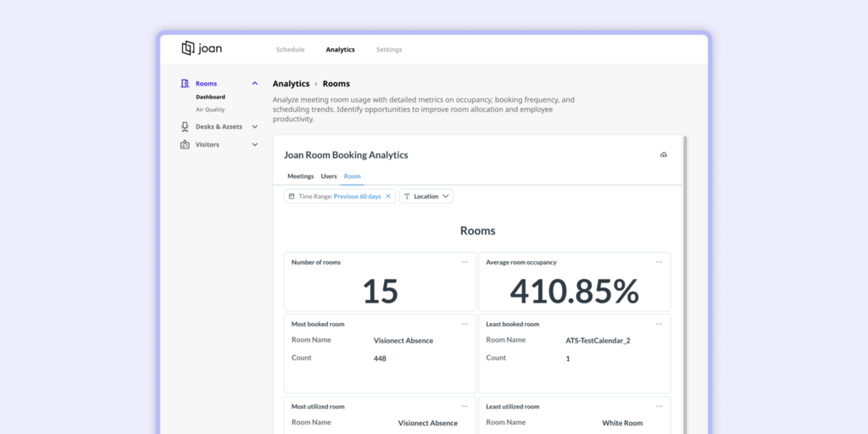Click ATS-TestCalendar_2 room name

tap(598, 341)
